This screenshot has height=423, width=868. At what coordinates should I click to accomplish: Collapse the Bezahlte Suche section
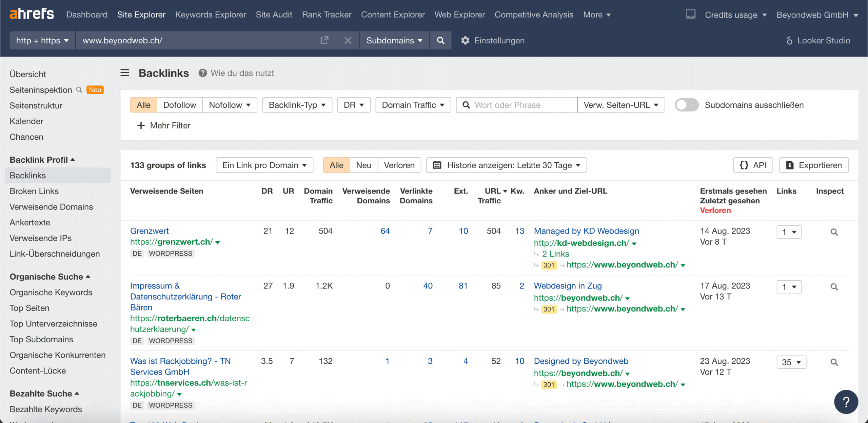click(44, 394)
